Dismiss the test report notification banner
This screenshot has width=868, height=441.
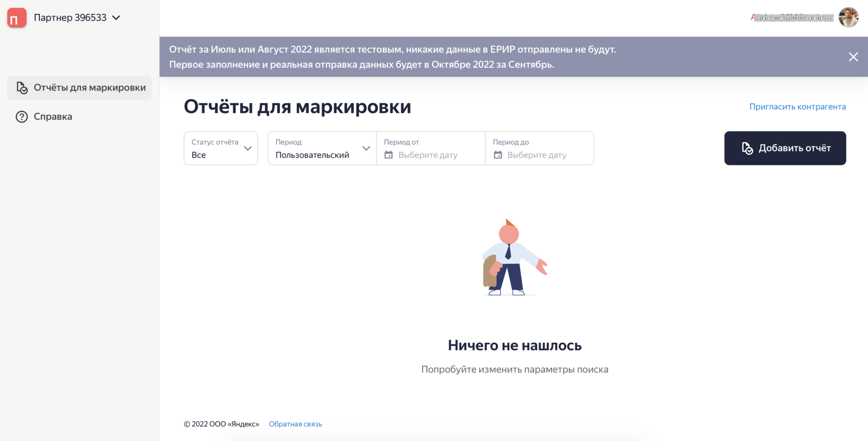[x=853, y=57]
